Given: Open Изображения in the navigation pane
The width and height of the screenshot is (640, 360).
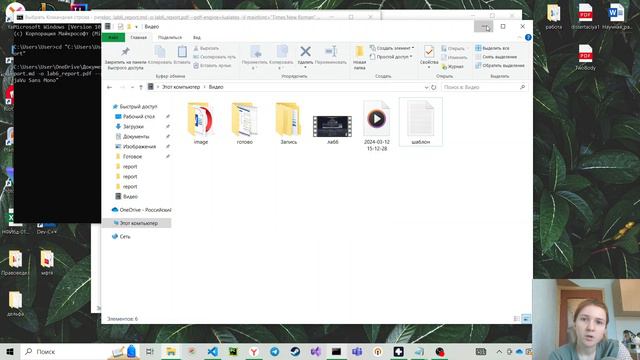Looking at the screenshot, I should pyautogui.click(x=139, y=147).
